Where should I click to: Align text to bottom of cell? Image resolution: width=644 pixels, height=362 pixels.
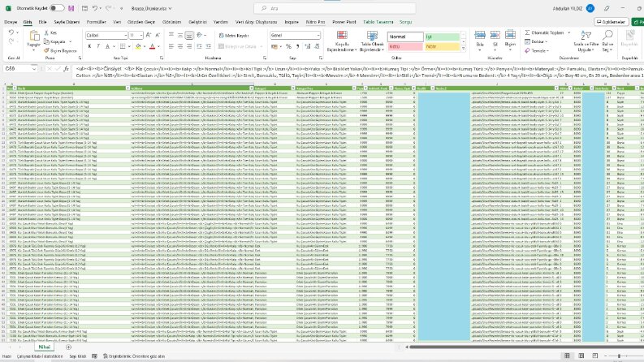pos(189,35)
